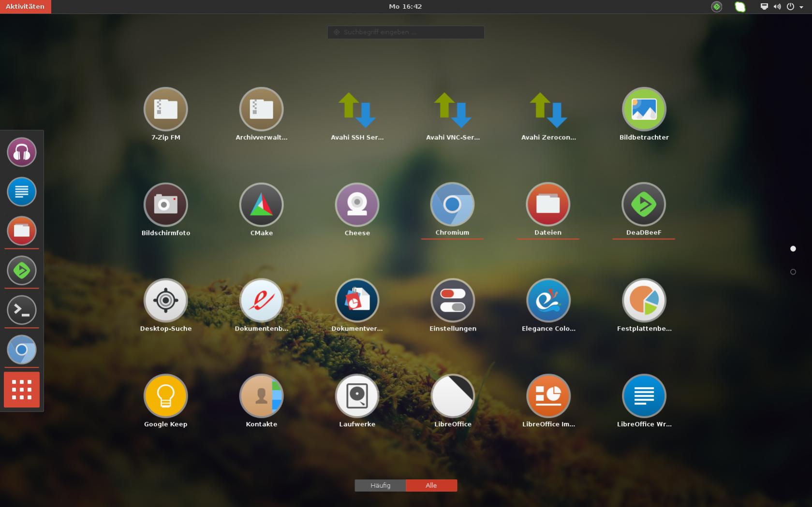Open Archivverwaltung app icon
The image size is (812, 507).
click(x=261, y=110)
